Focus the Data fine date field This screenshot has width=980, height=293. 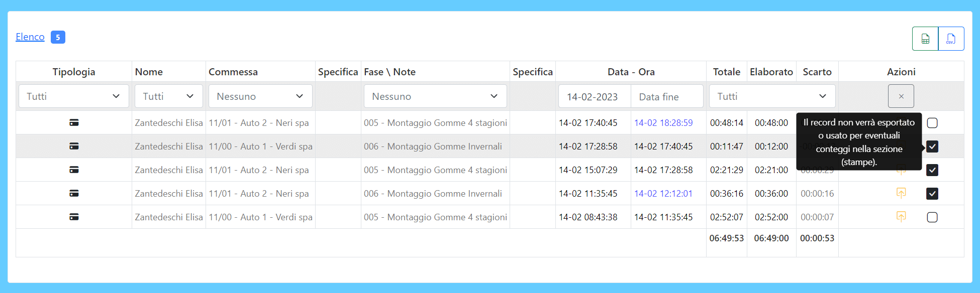[x=666, y=96]
